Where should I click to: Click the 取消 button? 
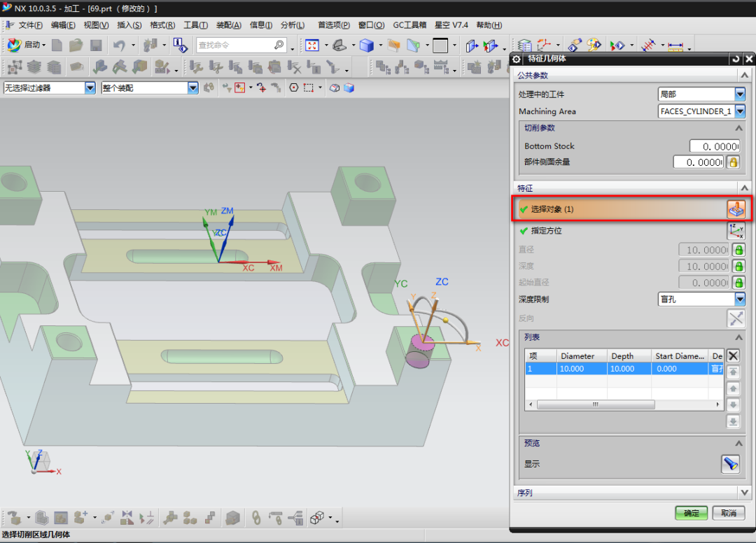[728, 513]
